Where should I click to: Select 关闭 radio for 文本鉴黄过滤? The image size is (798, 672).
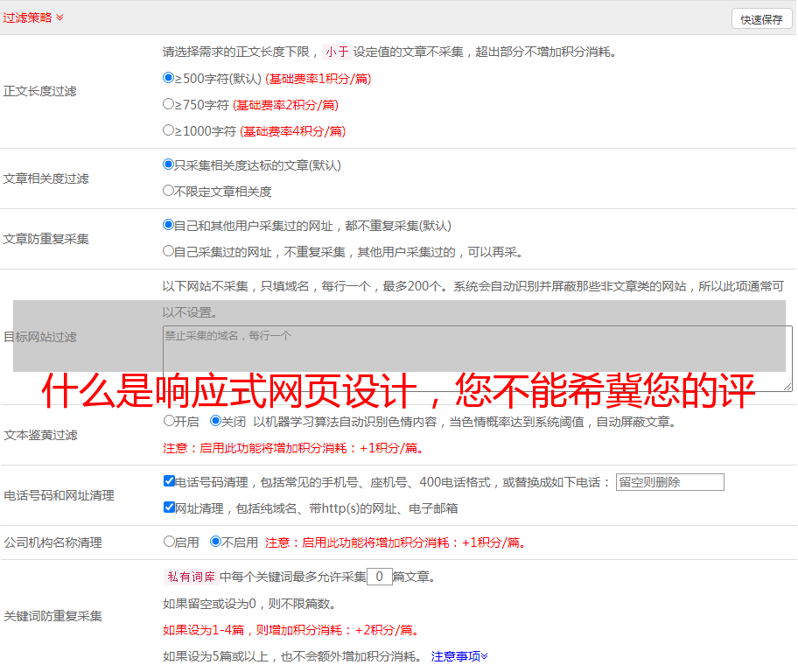pos(215,421)
